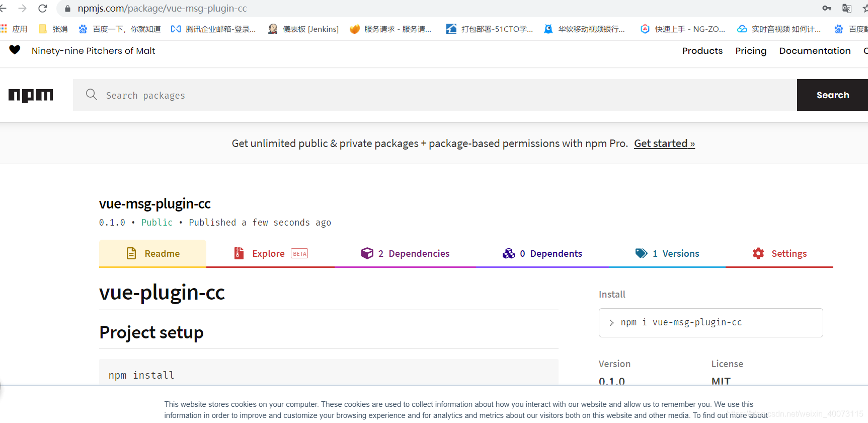Image resolution: width=868 pixels, height=423 pixels.
Task: Open the 2 Dependencies tab
Action: point(405,253)
